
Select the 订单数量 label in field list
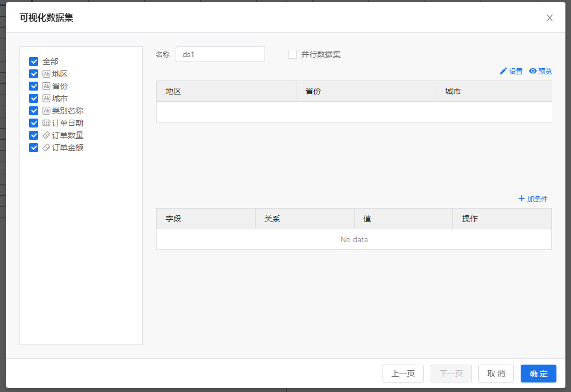tap(68, 135)
